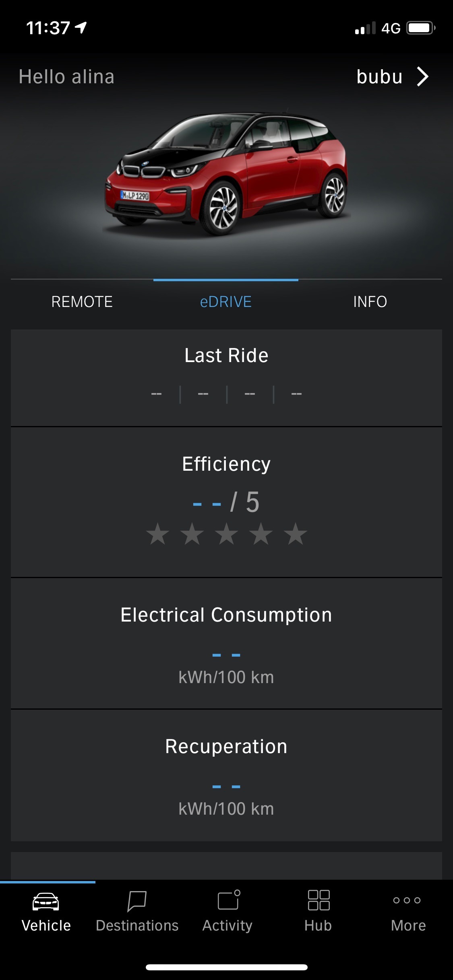Select the eDRIVE tab
This screenshot has width=453, height=980.
(226, 302)
